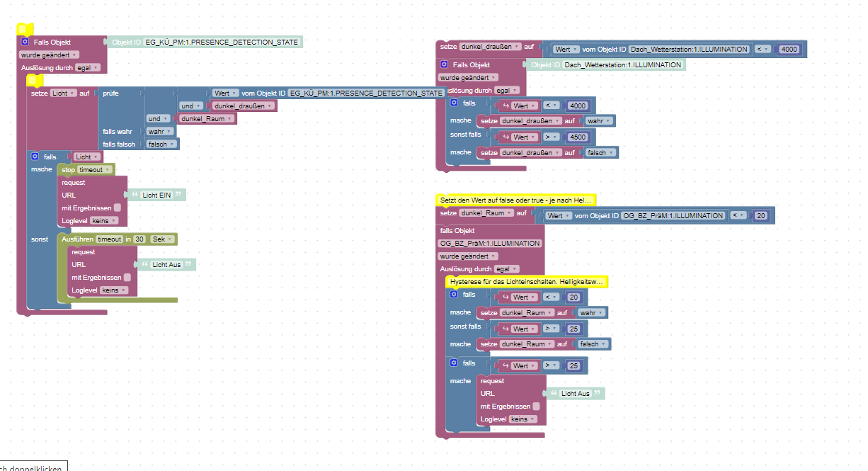
Task: Edit 4000 value in falls Wert condition
Action: pyautogui.click(x=578, y=106)
